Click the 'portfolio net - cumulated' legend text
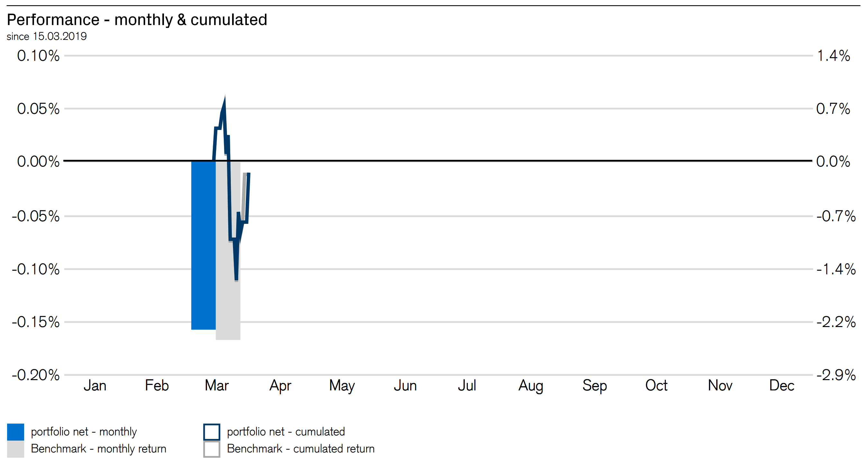The height and width of the screenshot is (465, 868). click(x=286, y=432)
